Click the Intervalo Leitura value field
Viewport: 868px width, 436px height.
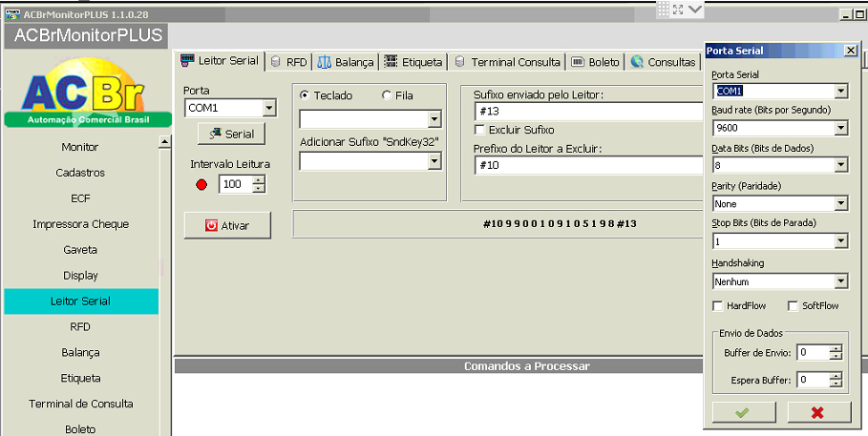click(x=236, y=184)
